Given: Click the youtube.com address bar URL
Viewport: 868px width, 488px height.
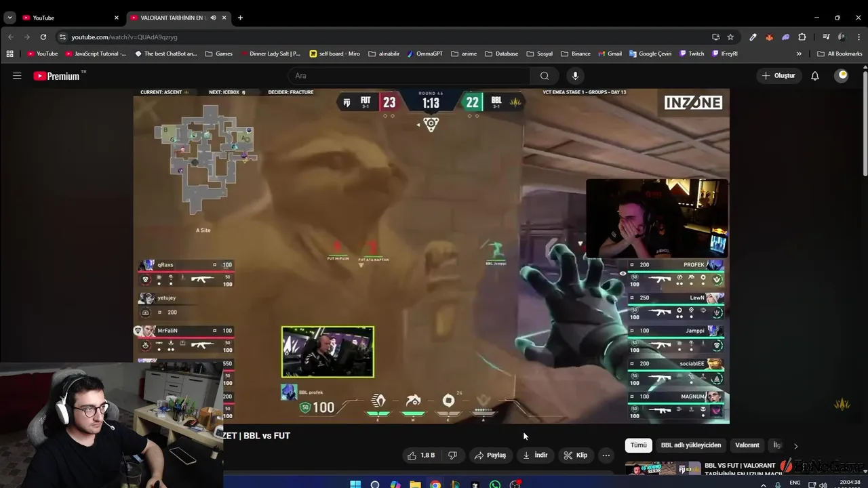Looking at the screenshot, I should point(124,37).
